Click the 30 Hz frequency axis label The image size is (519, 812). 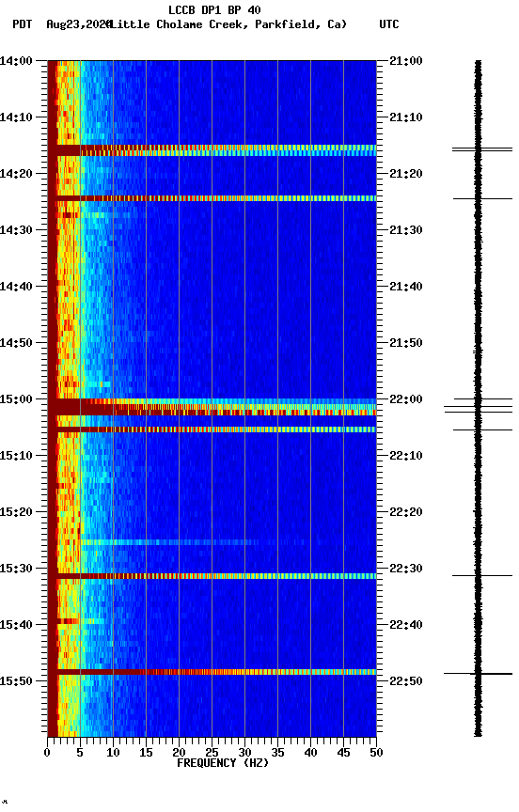click(244, 753)
